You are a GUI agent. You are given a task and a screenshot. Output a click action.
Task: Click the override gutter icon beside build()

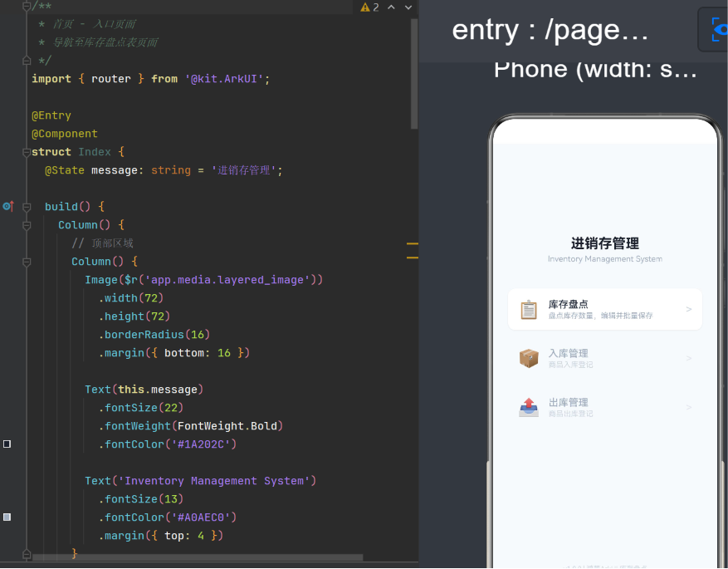click(8, 206)
